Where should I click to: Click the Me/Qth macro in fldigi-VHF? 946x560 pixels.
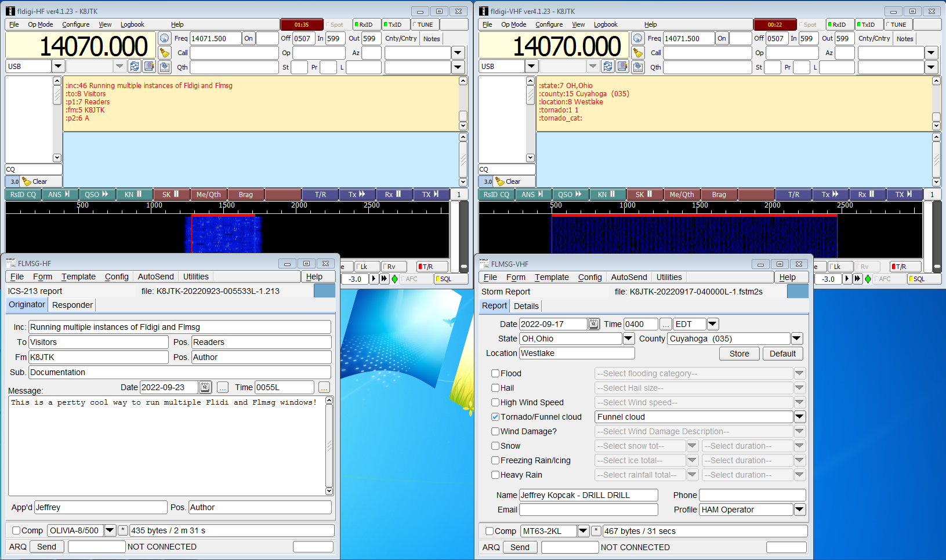(682, 195)
